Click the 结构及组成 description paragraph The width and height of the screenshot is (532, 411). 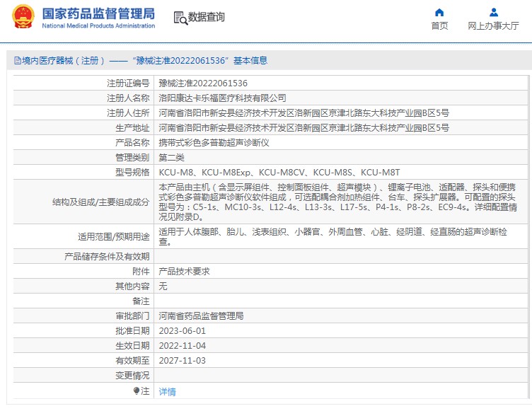click(338, 202)
